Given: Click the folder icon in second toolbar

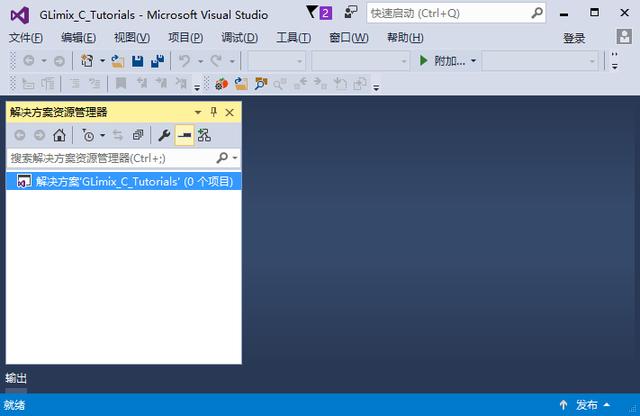Looking at the screenshot, I should point(241,84).
